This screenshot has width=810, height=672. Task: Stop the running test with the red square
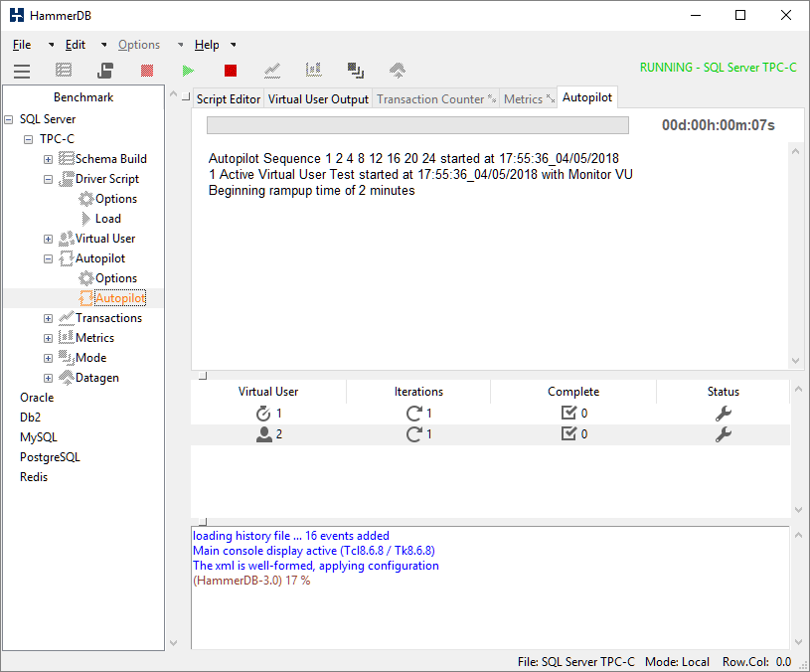(231, 71)
